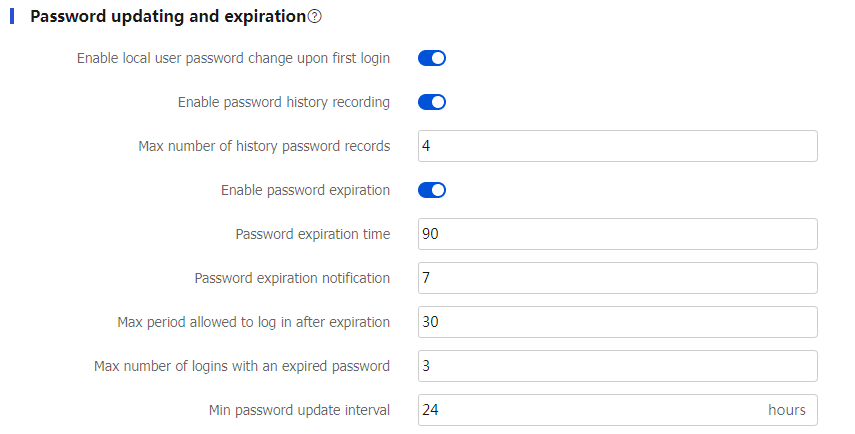Turn off password history recording switch

432,102
